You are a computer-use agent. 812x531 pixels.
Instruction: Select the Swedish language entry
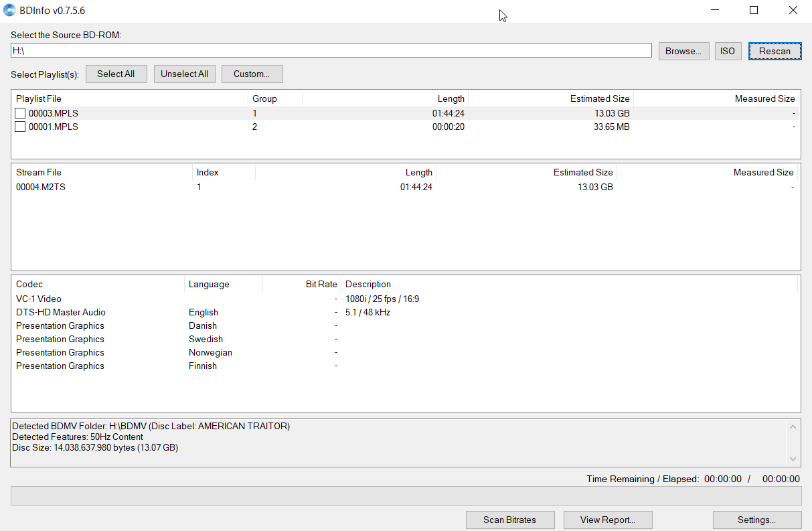click(206, 339)
